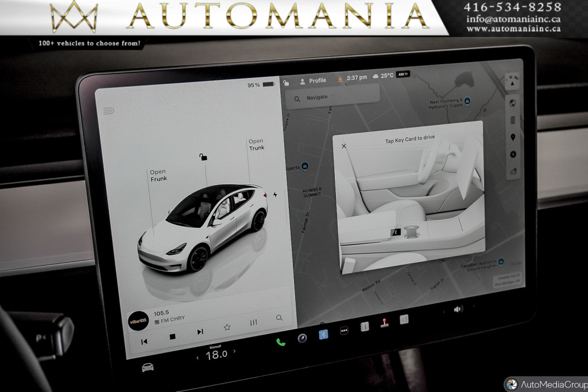Open the Bluetooth app icon
588x392 pixels.
tap(323, 334)
